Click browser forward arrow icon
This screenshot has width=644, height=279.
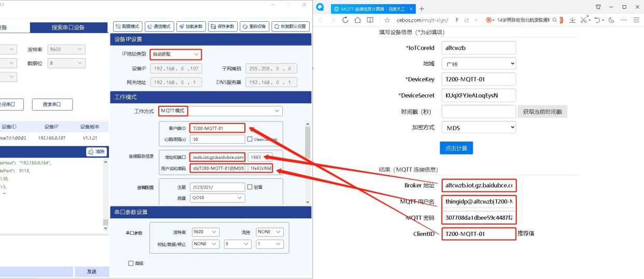point(333,20)
